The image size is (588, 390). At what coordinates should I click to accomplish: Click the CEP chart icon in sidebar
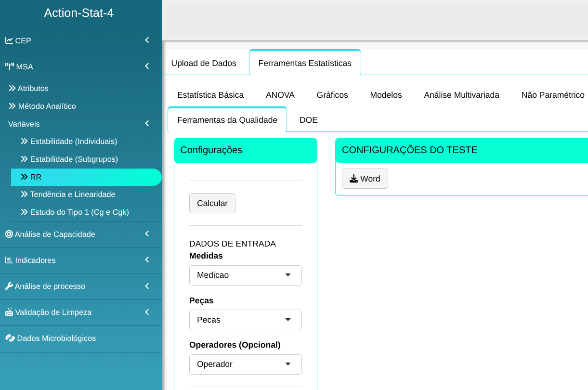9,40
